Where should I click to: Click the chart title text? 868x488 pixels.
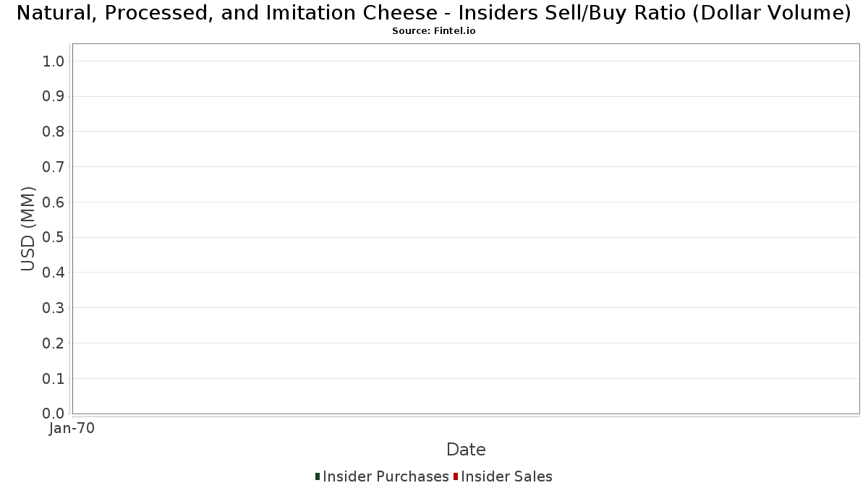pyautogui.click(x=433, y=13)
